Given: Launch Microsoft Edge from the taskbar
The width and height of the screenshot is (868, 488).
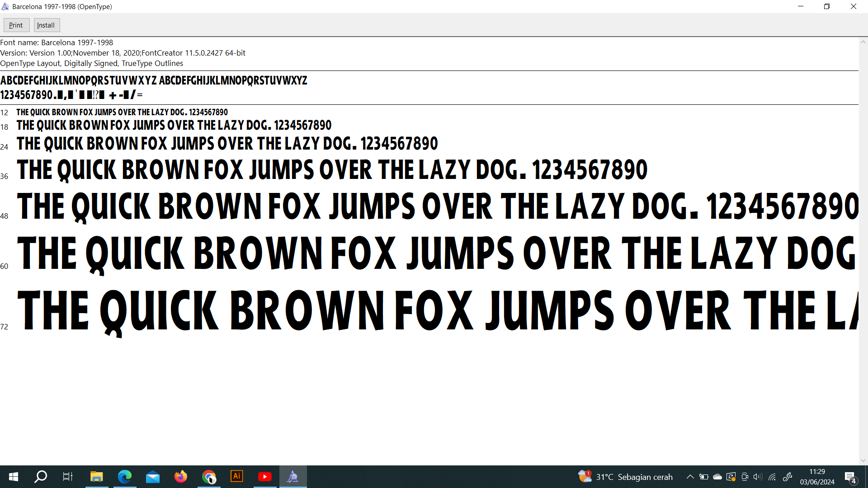Looking at the screenshot, I should point(124,477).
